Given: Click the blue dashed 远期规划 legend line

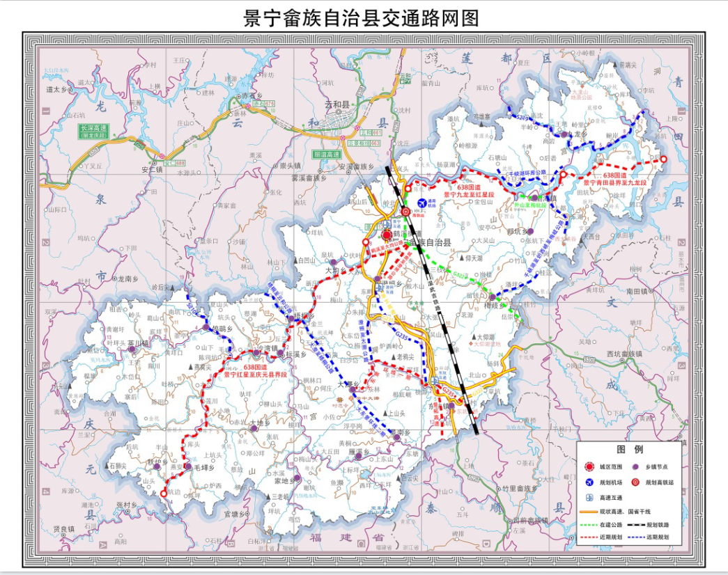Looking at the screenshot, I should pyautogui.click(x=637, y=537).
